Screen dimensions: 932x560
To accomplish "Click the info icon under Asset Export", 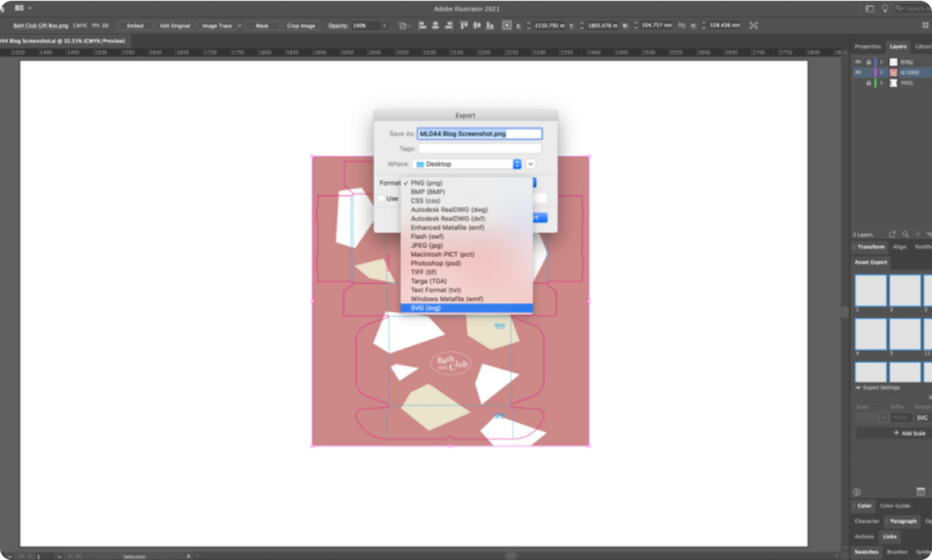I will click(x=856, y=492).
